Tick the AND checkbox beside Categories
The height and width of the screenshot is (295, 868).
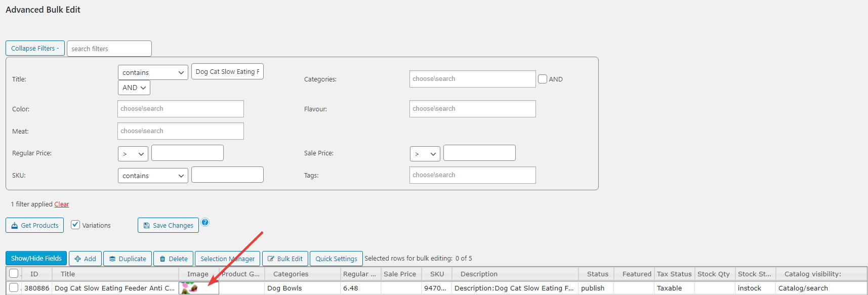pyautogui.click(x=543, y=79)
